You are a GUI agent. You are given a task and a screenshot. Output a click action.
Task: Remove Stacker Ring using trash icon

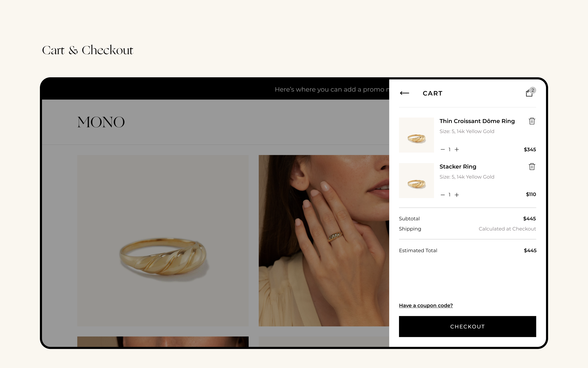point(532,167)
